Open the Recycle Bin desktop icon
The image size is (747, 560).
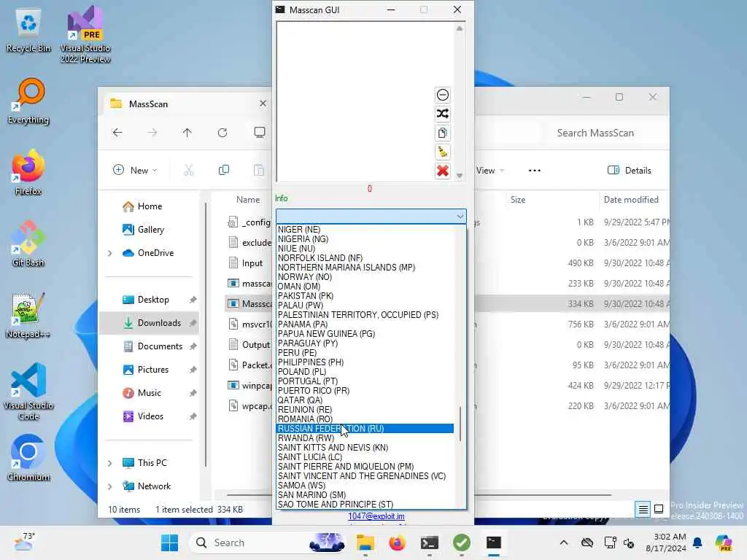pos(28,31)
